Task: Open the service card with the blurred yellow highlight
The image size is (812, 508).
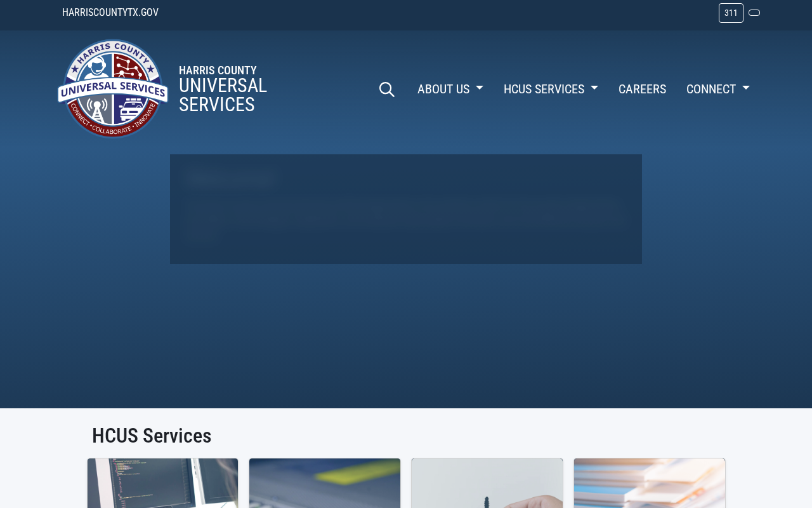Action: click(x=325, y=483)
